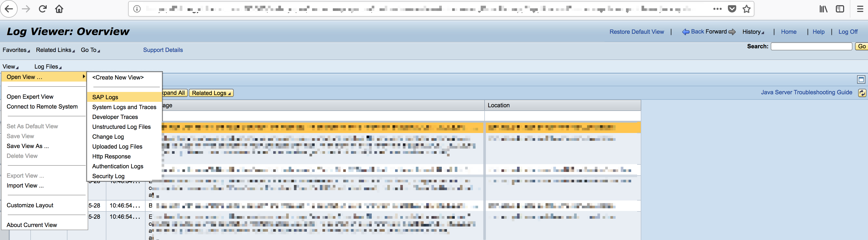
Task: Open the Related Logs dropdown button
Action: [x=211, y=93]
